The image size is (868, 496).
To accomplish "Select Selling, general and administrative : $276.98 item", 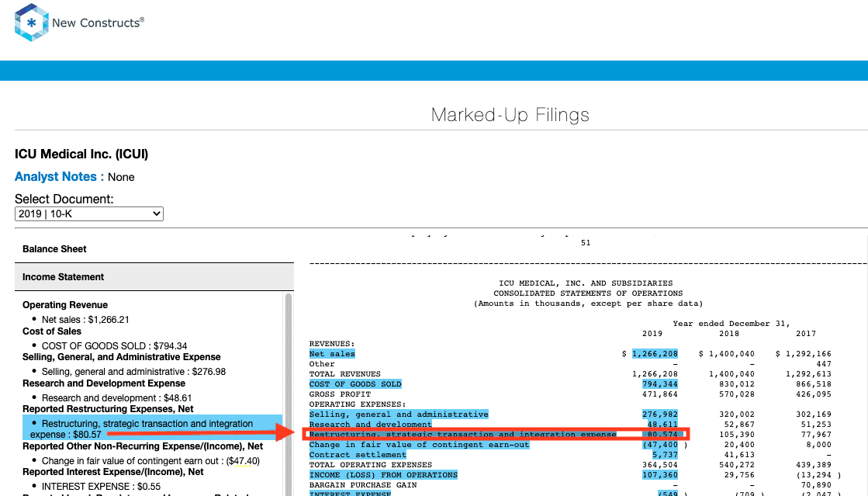I will [133, 372].
